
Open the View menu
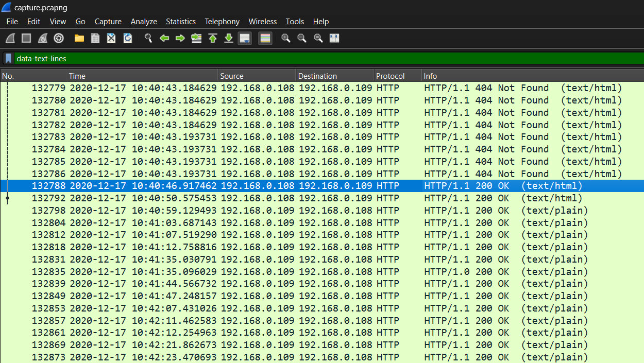click(x=58, y=22)
